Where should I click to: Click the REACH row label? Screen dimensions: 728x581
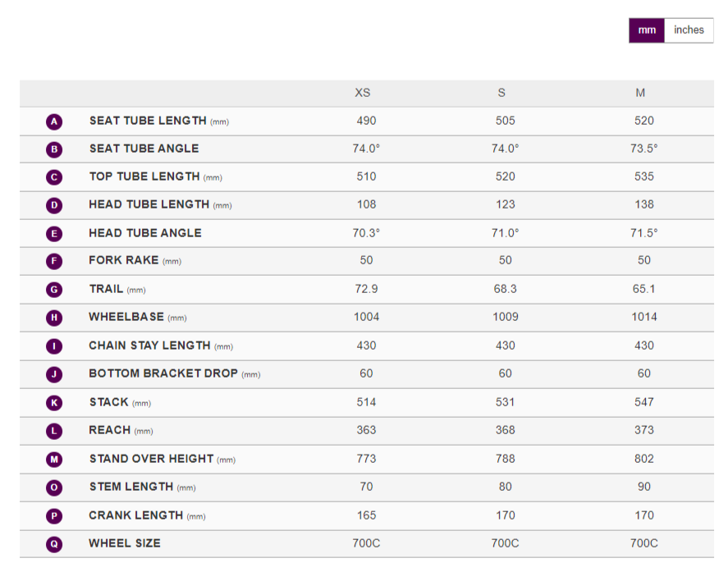(x=110, y=430)
